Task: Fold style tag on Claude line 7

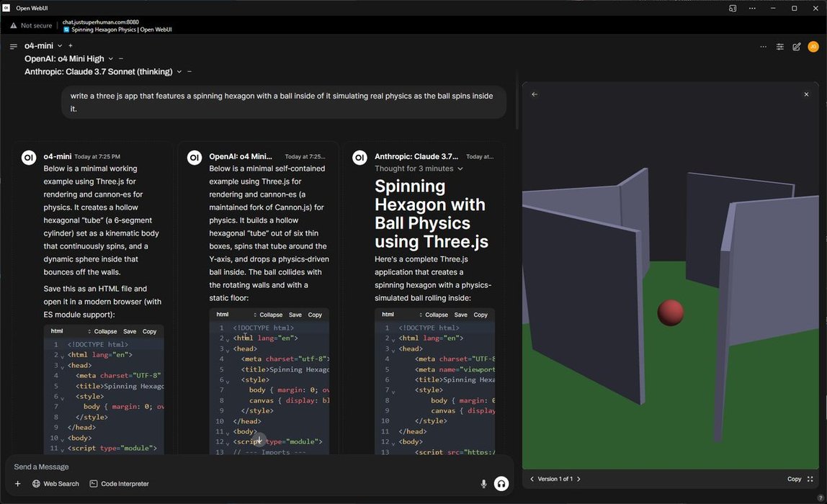Action: (393, 392)
